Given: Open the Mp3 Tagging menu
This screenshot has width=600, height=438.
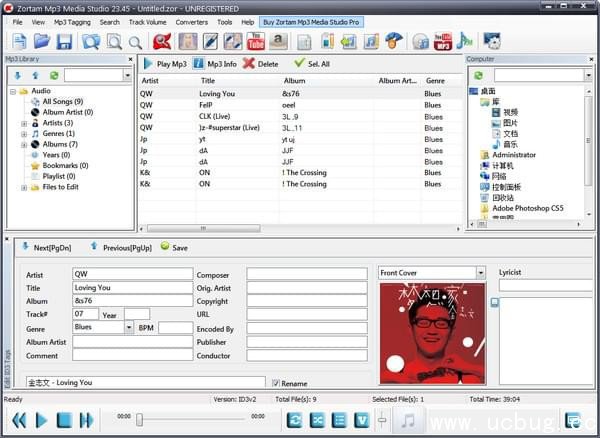Looking at the screenshot, I should 72,21.
